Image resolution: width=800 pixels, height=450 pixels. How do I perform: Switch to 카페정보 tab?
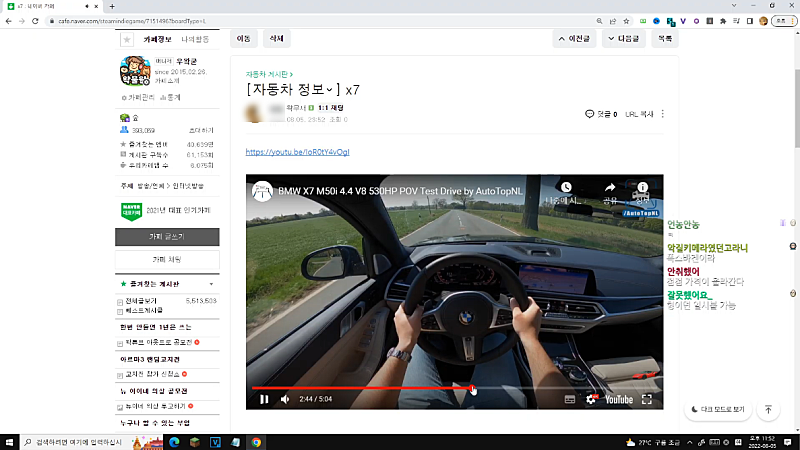[157, 39]
